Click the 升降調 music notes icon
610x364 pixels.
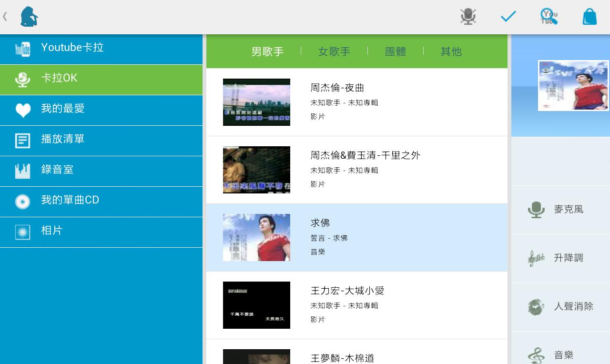click(x=536, y=258)
